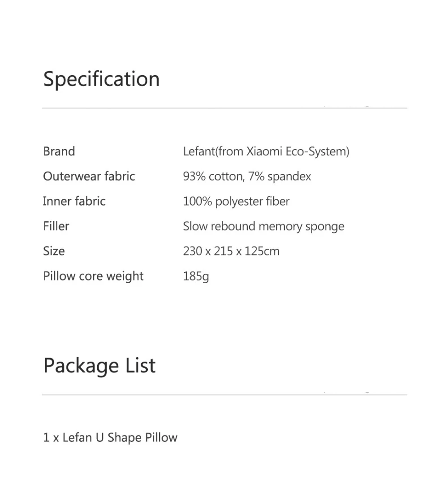Click the Package List heading
Screen dimensions: 448x479
(99, 366)
